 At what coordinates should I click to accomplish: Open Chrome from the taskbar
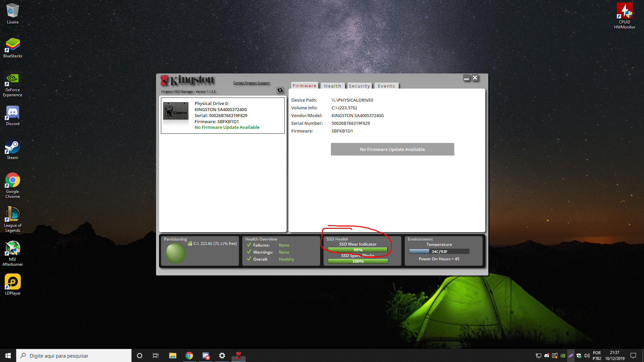coord(189,356)
